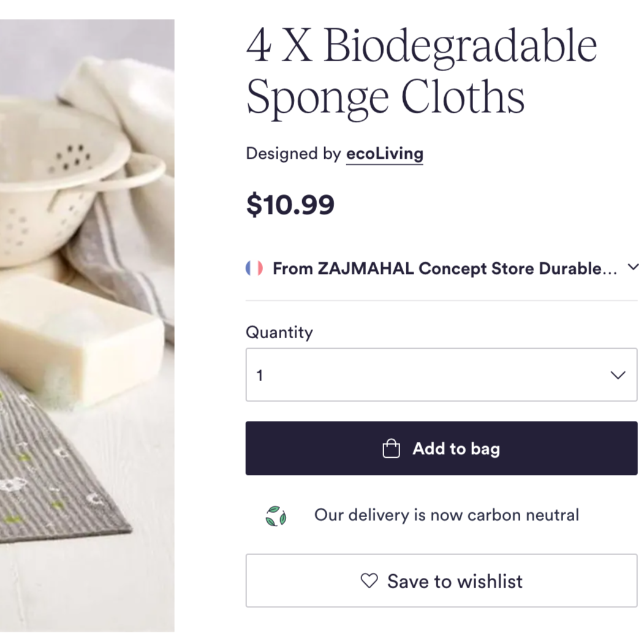Expand the ZAJMAHAL Concept Store details chevron
Screen dimensions: 644x644
634,267
